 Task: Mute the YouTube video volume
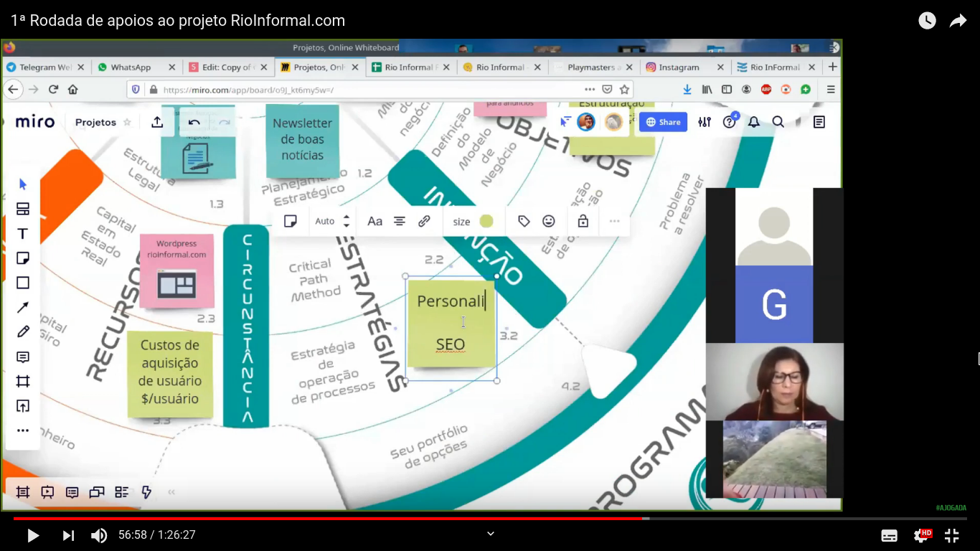point(99,535)
